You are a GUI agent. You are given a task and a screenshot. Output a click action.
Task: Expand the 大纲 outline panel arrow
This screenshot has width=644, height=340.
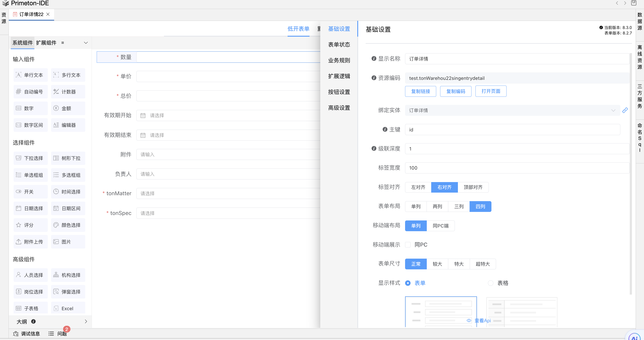[86, 322]
